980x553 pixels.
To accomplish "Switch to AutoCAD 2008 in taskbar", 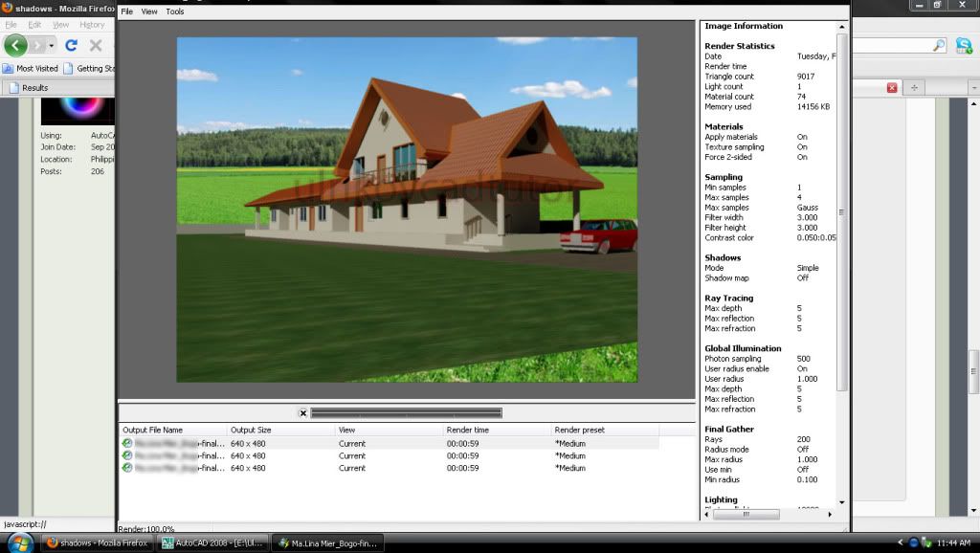I will click(x=212, y=542).
